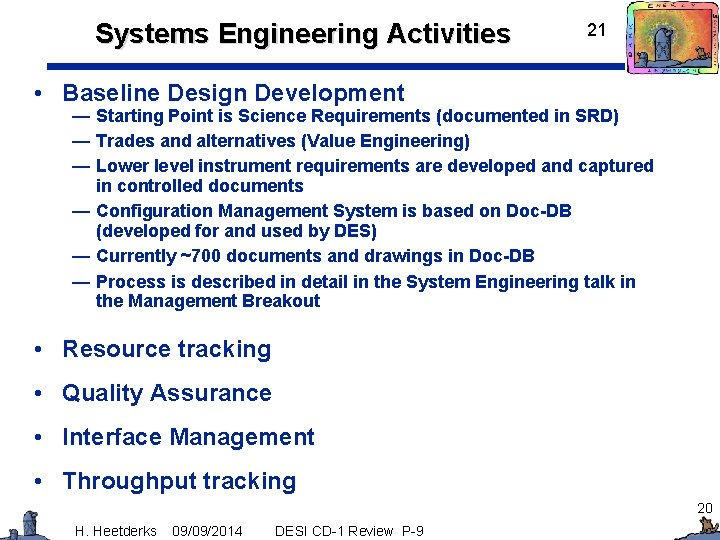Screen dimensions: 720x540
Task: Click author name 'H. Heetderks' in footer
Action: click(116, 531)
